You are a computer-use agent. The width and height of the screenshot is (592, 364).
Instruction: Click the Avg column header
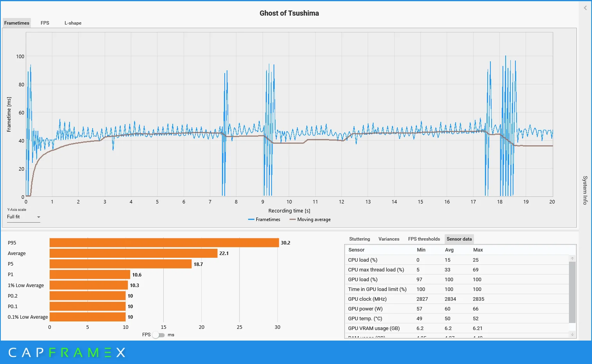(449, 250)
